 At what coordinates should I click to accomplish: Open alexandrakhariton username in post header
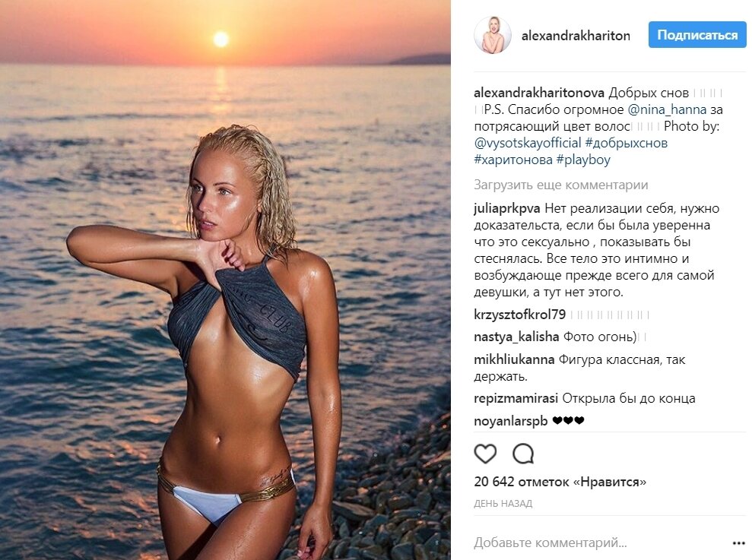(x=576, y=36)
